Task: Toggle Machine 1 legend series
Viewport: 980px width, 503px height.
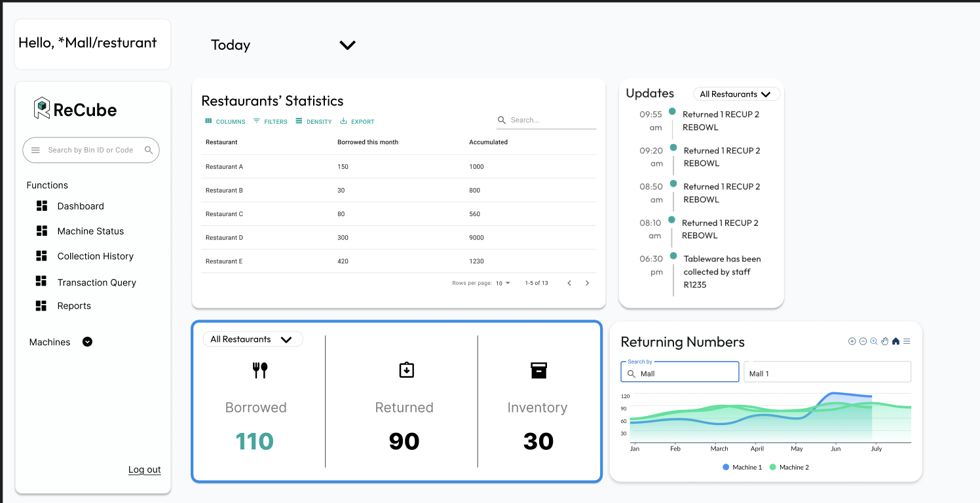Action: pyautogui.click(x=742, y=467)
